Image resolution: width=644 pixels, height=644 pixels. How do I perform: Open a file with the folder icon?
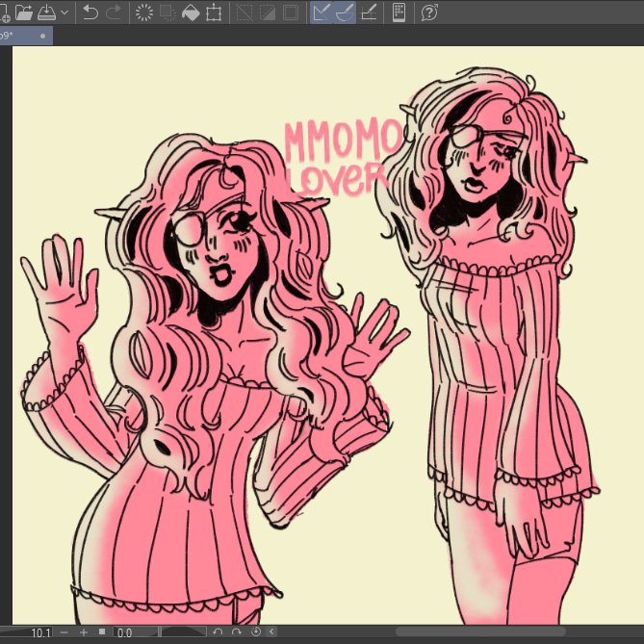[x=24, y=13]
